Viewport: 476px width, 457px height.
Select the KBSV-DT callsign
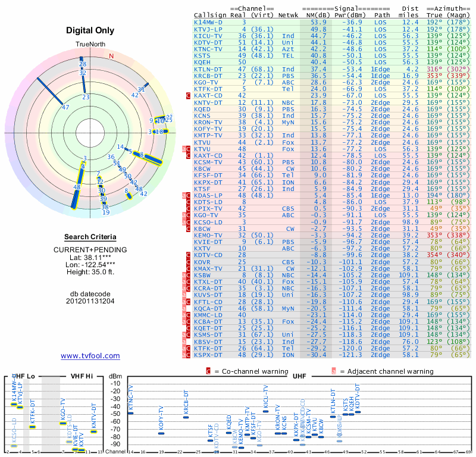(208, 342)
